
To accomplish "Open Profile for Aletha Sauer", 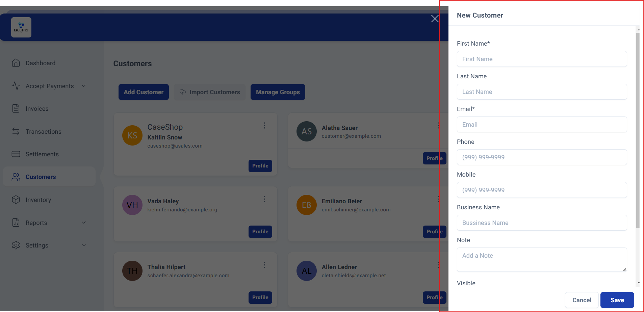I will pos(435,158).
